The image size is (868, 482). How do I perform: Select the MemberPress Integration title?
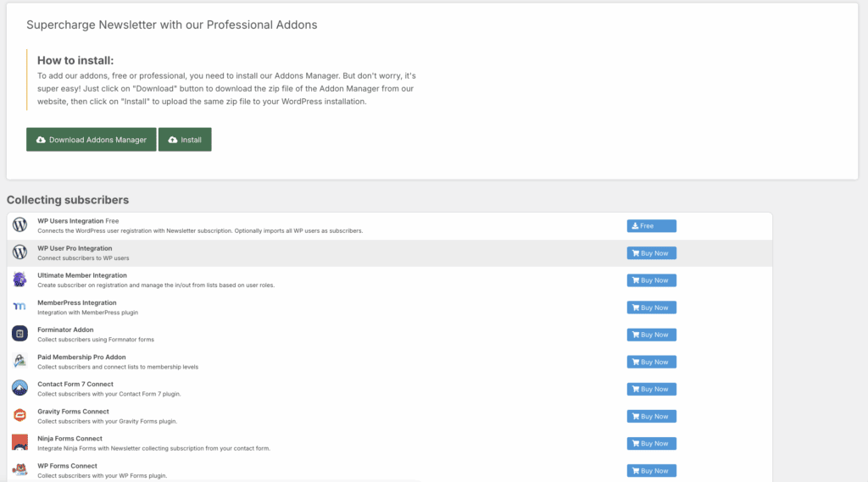pos(77,302)
